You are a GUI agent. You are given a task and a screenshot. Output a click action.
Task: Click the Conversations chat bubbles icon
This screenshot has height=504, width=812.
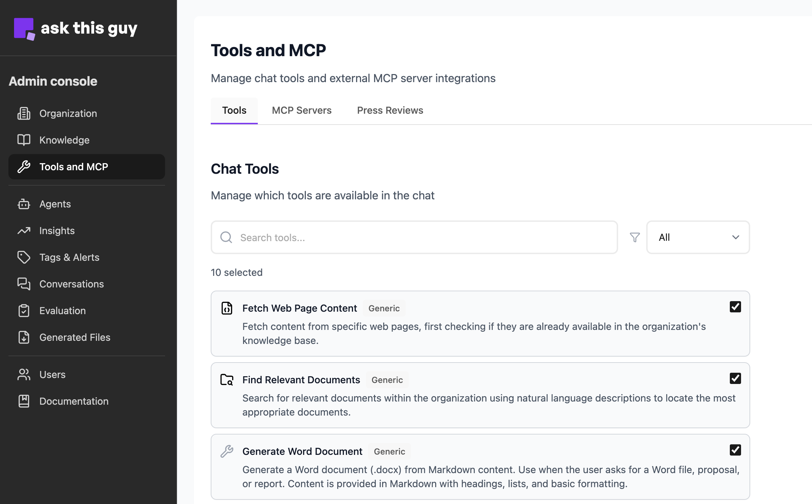click(x=24, y=284)
